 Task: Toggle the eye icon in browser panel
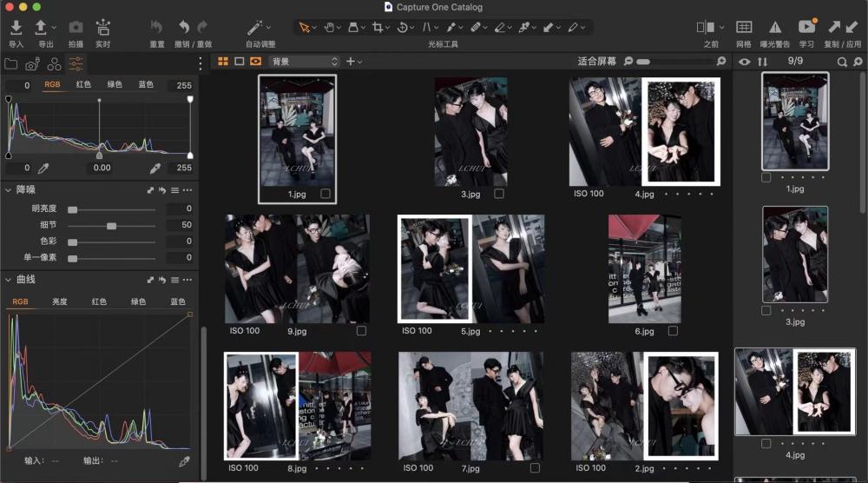click(x=744, y=62)
